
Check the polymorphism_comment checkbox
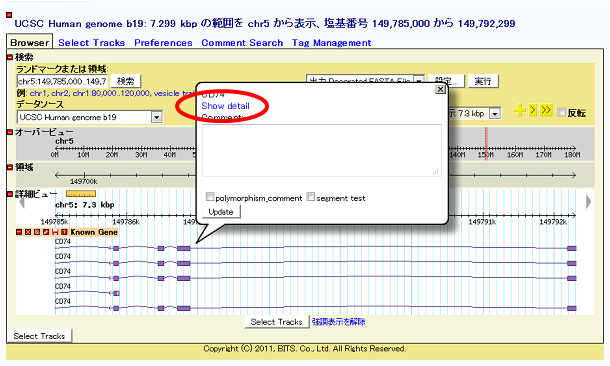point(210,197)
